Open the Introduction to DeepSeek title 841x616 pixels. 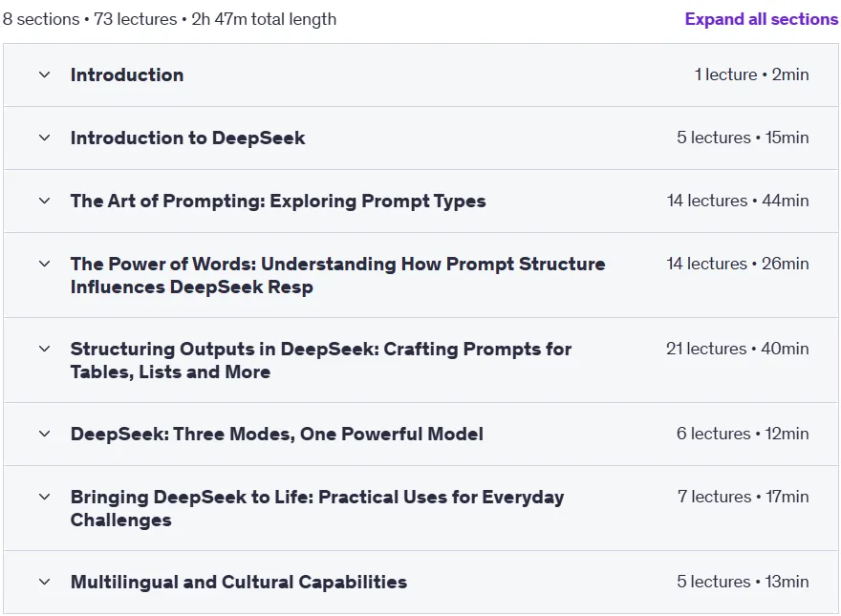click(x=187, y=138)
